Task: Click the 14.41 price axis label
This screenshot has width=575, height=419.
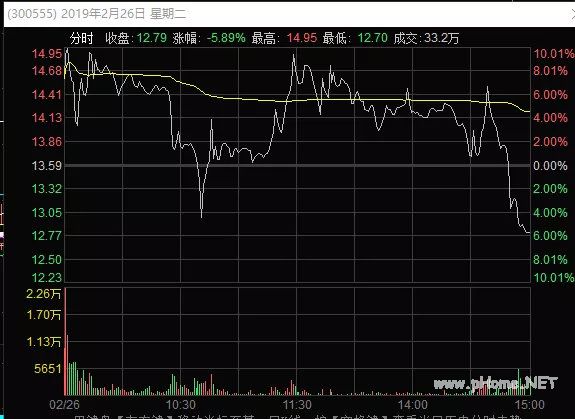Action: 47,95
